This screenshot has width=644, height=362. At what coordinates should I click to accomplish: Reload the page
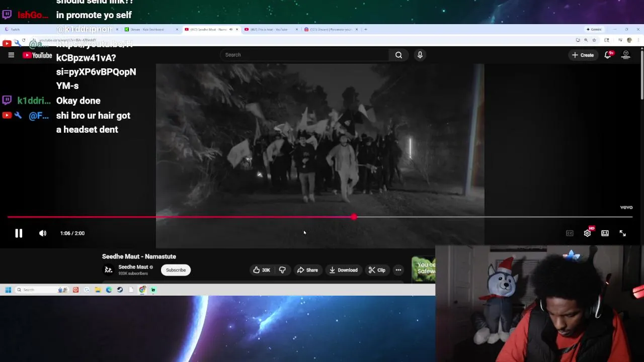[23, 40]
